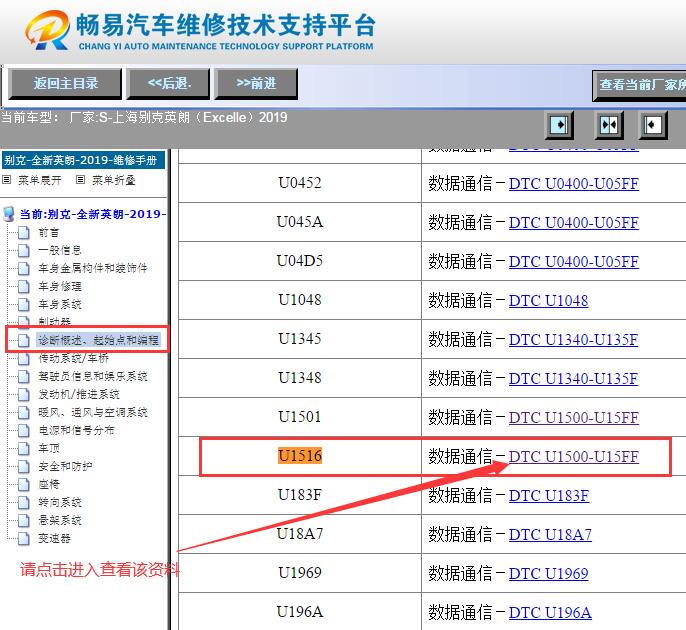Click the 返回主目录 button
Screen dimensions: 686x630
point(65,83)
